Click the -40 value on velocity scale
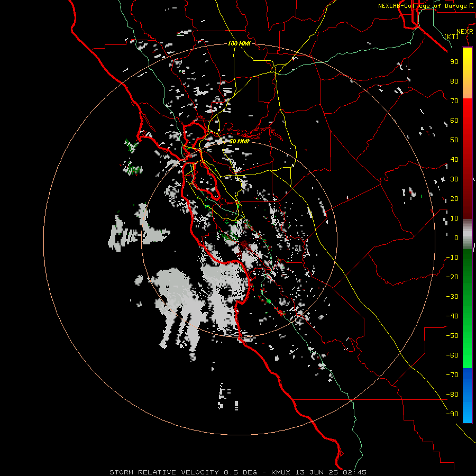 click(x=452, y=316)
